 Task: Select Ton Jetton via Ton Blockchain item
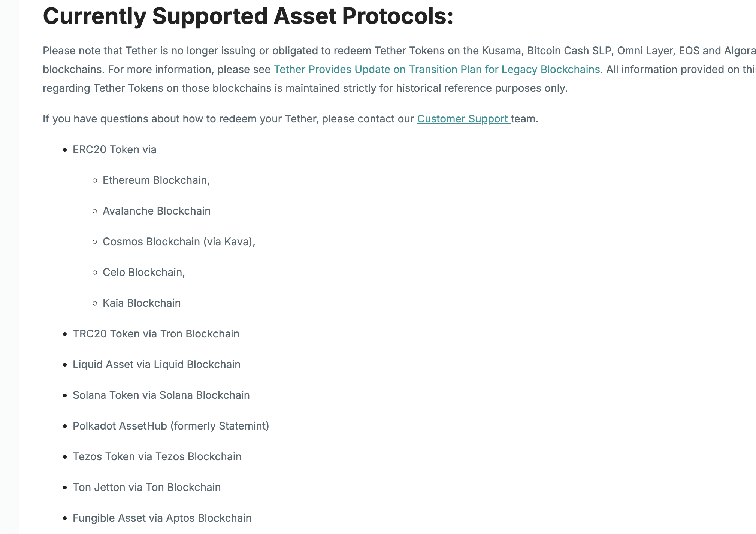(x=146, y=488)
